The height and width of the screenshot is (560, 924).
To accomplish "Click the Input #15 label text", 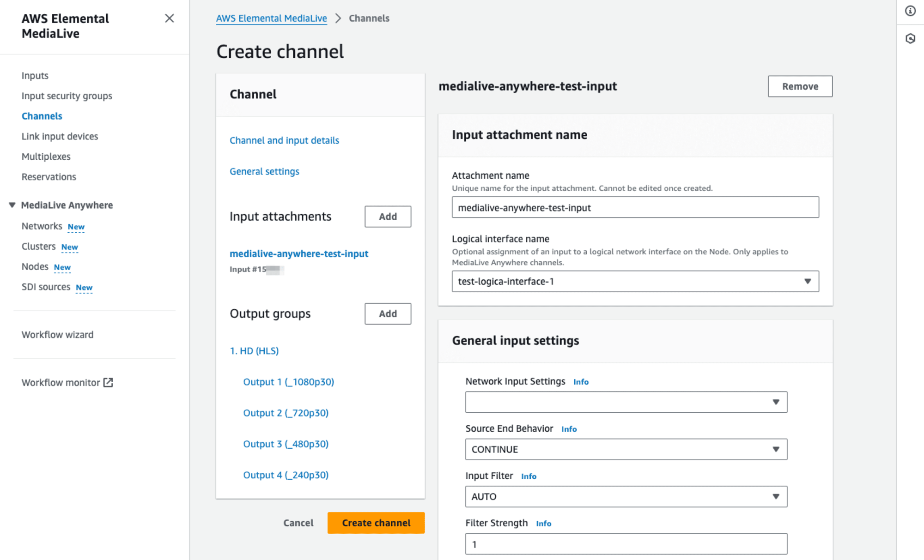I will click(248, 270).
